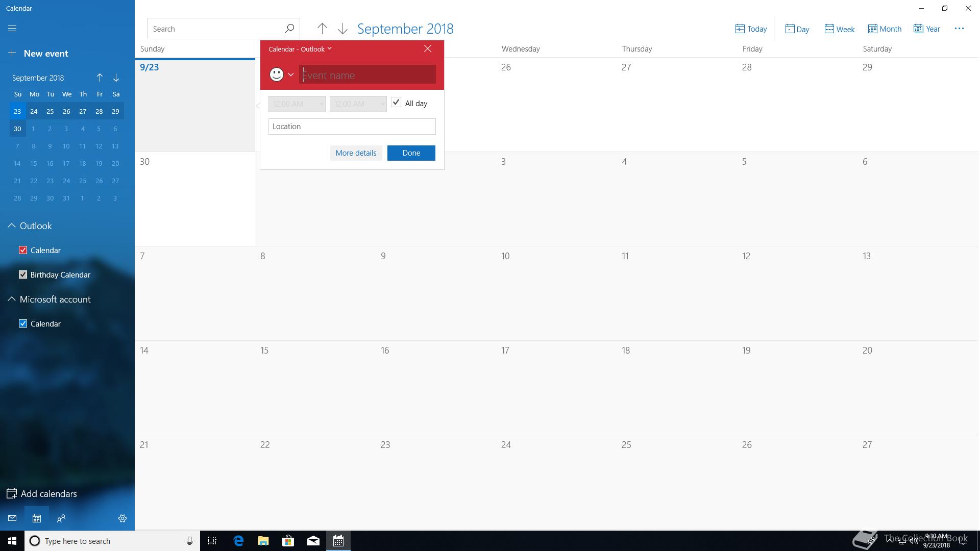Click Done to save event
The height and width of the screenshot is (551, 980).
click(411, 153)
